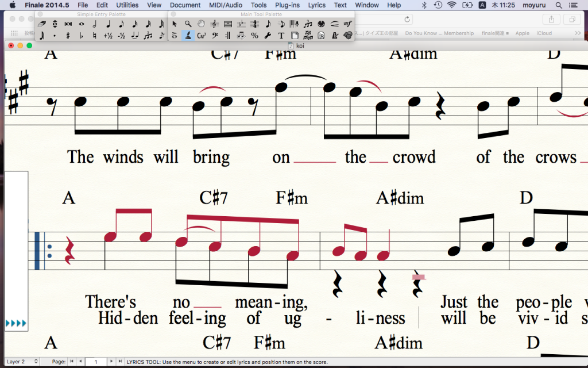Select the Tie tool in Simple Entry Palette
Screen dimensions: 588x368
[134, 36]
